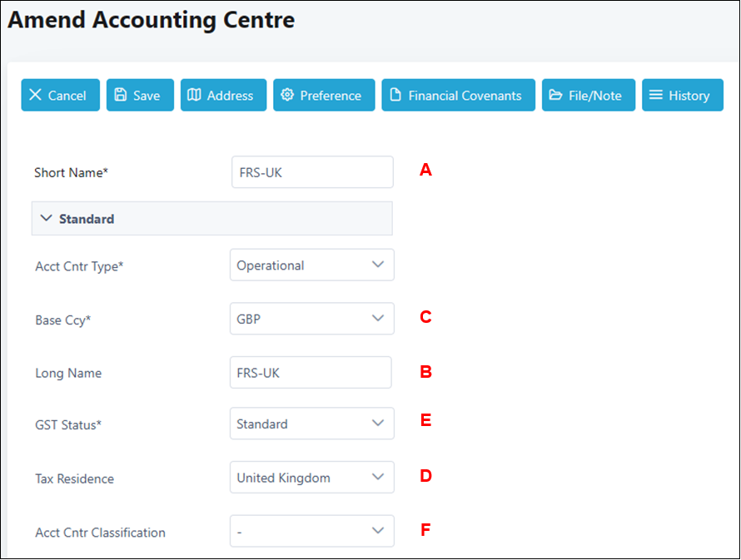
Task: Open the Tax Residence dropdown
Action: [x=378, y=477]
